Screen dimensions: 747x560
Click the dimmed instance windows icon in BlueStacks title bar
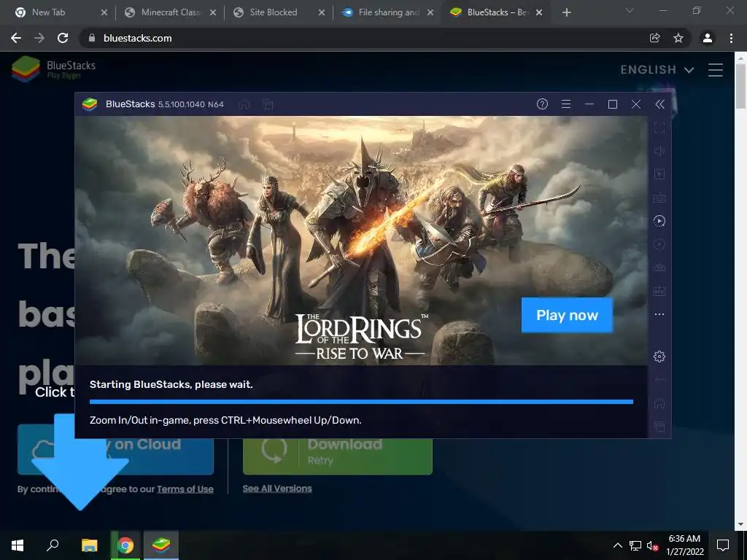(x=268, y=104)
